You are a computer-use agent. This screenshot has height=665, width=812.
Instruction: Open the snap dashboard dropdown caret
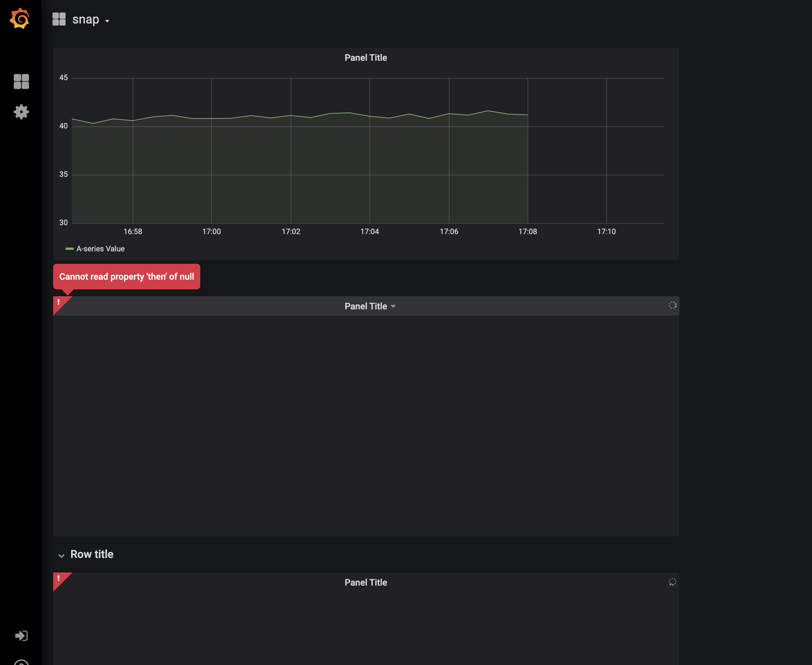coord(107,21)
